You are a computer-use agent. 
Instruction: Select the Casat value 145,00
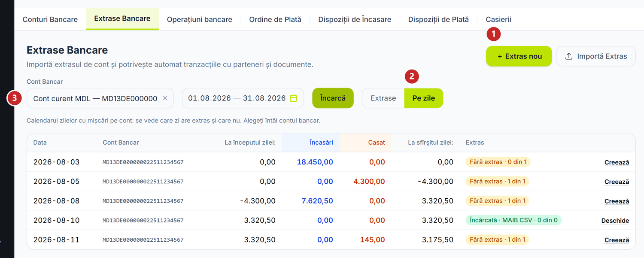372,239
